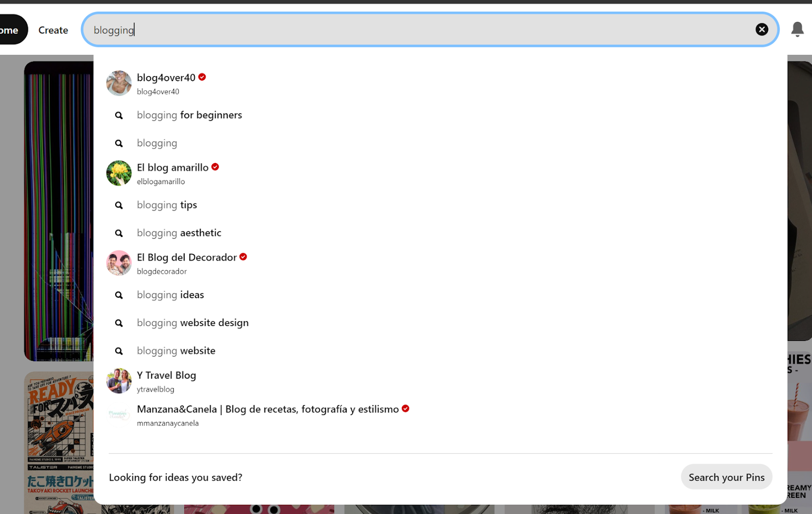The image size is (812, 514).
Task: Select the plain 'blogging' suggestion
Action: (x=157, y=143)
